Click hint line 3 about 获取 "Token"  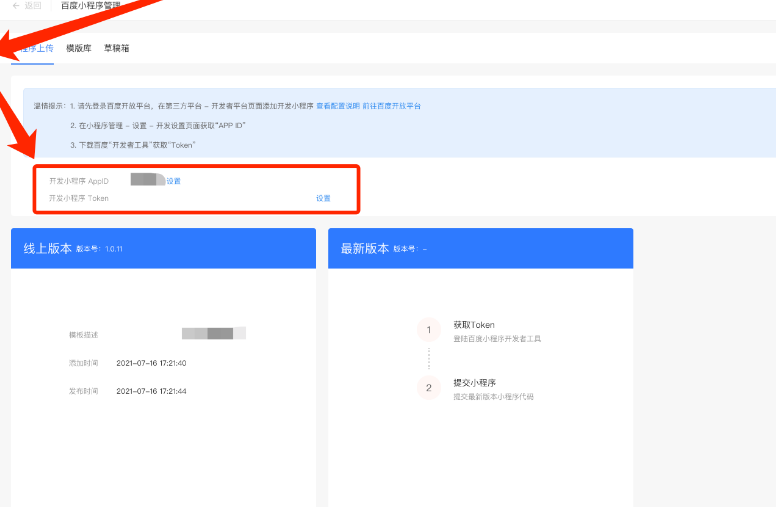click(133, 145)
